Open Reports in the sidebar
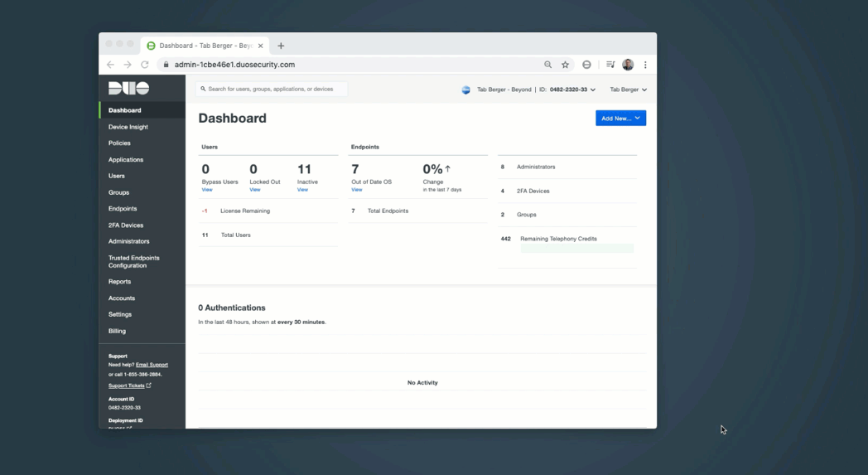Viewport: 868px width, 475px height. (x=119, y=282)
